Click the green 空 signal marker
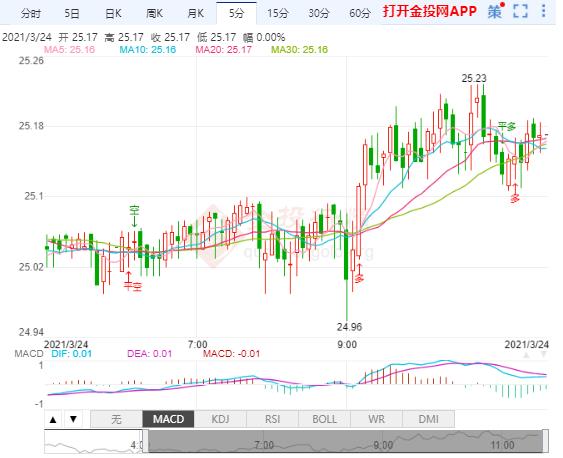The height and width of the screenshot is (458, 563). tap(135, 210)
